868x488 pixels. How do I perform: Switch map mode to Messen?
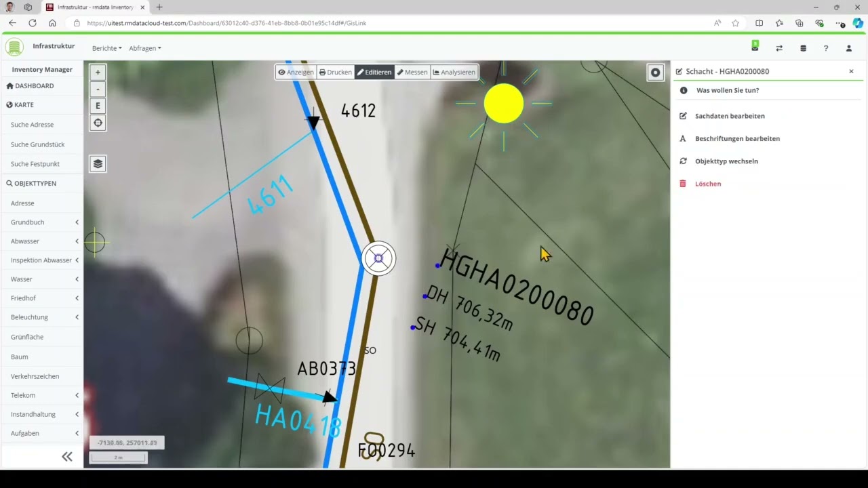[x=412, y=72]
